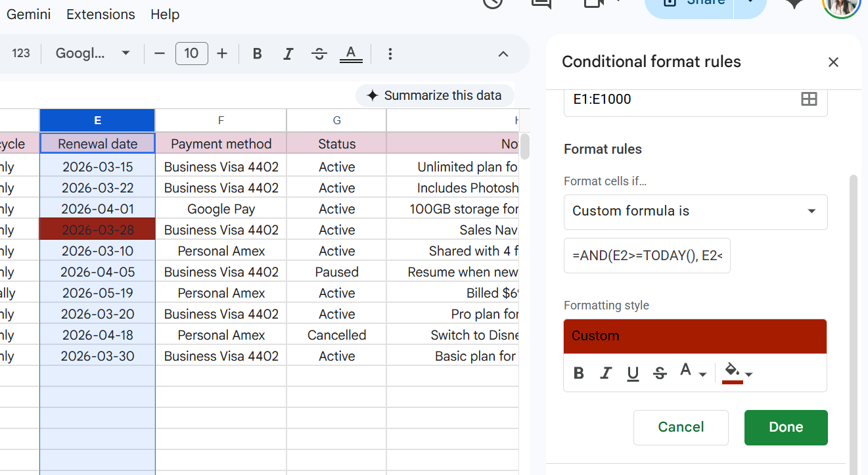Toggle italic in the formatting style panel
This screenshot has width=868, height=475.
point(606,373)
